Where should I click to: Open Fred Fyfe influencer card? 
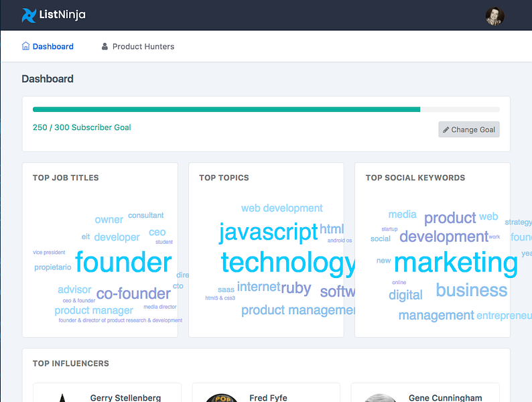267,393
